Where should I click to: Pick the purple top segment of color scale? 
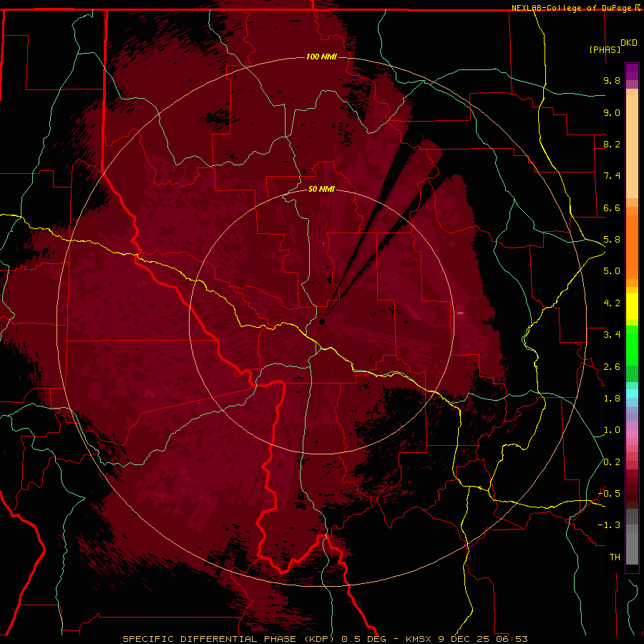tap(632, 72)
